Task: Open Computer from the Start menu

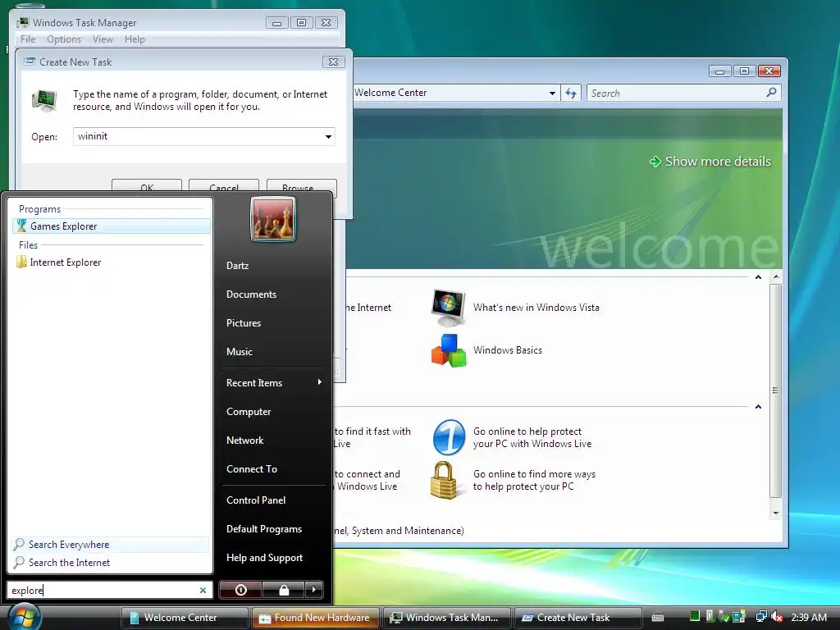Action: pyautogui.click(x=249, y=412)
